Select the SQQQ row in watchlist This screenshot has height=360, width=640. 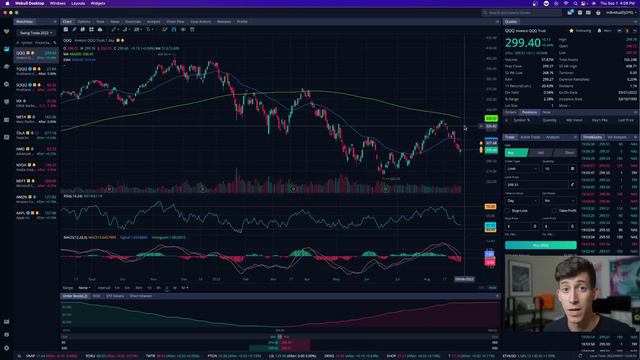pyautogui.click(x=36, y=87)
